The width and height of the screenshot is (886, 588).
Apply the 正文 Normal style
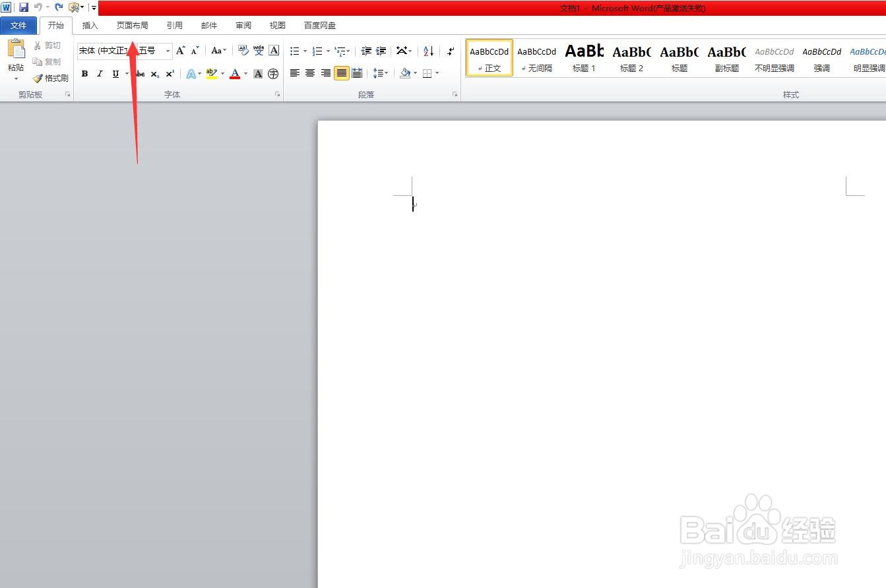point(490,58)
